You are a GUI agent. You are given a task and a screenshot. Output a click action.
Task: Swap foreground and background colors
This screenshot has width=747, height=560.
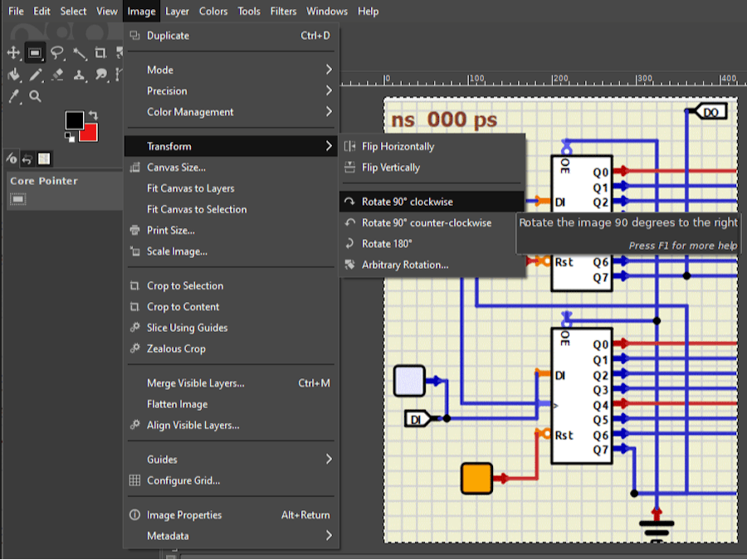pyautogui.click(x=93, y=115)
